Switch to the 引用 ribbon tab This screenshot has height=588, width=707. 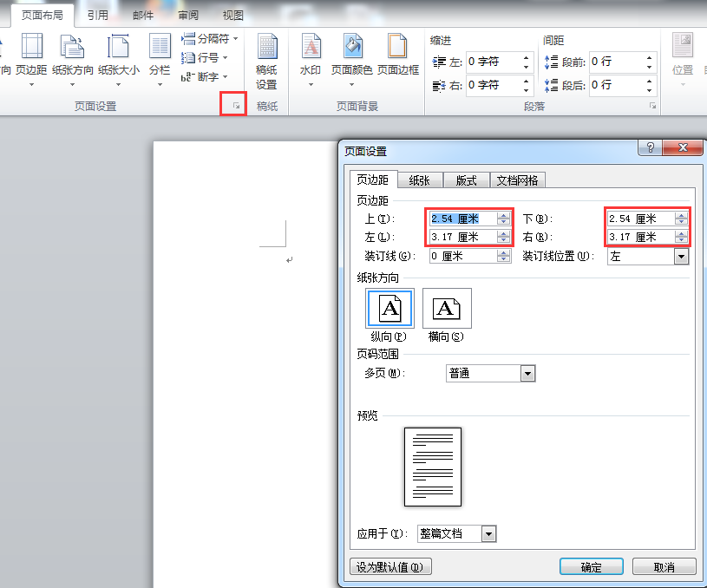(98, 16)
